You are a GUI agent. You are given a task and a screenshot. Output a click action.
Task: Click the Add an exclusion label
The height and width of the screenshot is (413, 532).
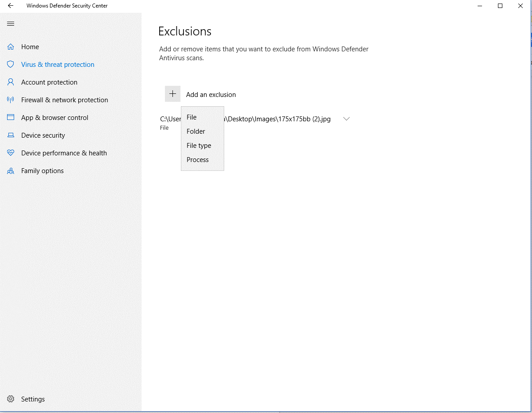click(x=211, y=94)
